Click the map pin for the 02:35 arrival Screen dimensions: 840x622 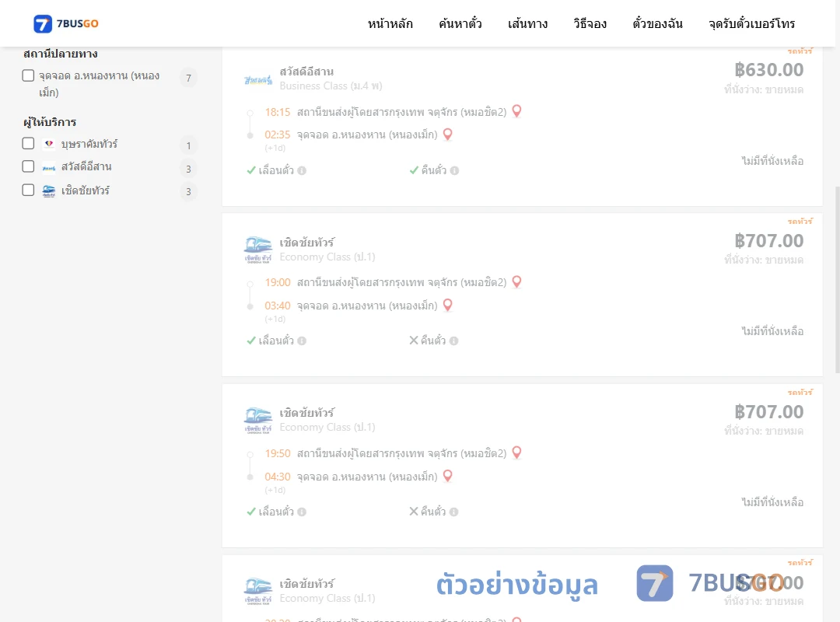[448, 134]
